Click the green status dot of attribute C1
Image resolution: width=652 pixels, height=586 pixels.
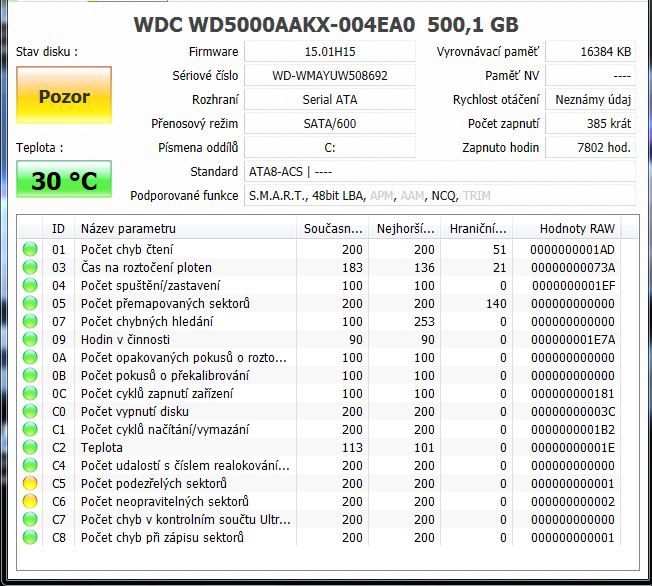[x=30, y=429]
